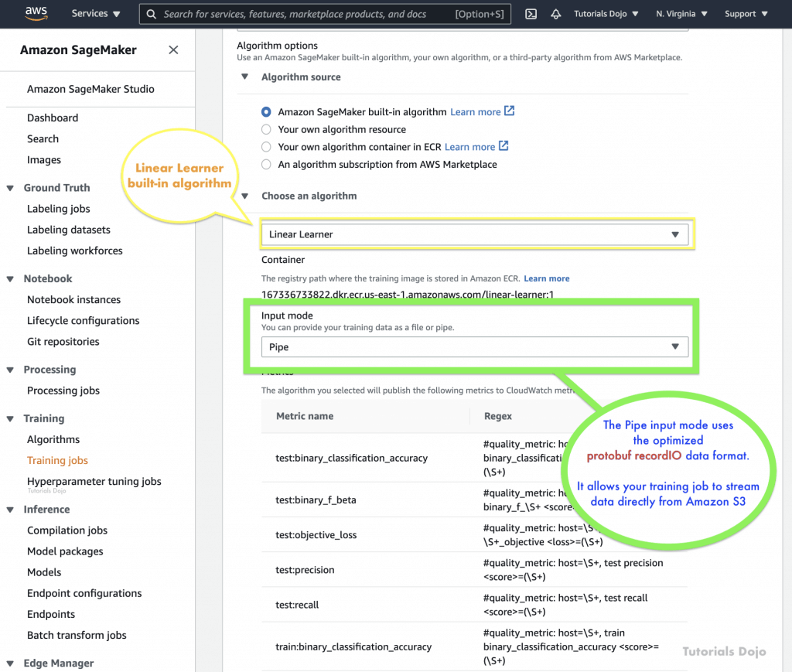Select the train:binary_classification_accuracy metric
The height and width of the screenshot is (672, 792).
(x=353, y=646)
